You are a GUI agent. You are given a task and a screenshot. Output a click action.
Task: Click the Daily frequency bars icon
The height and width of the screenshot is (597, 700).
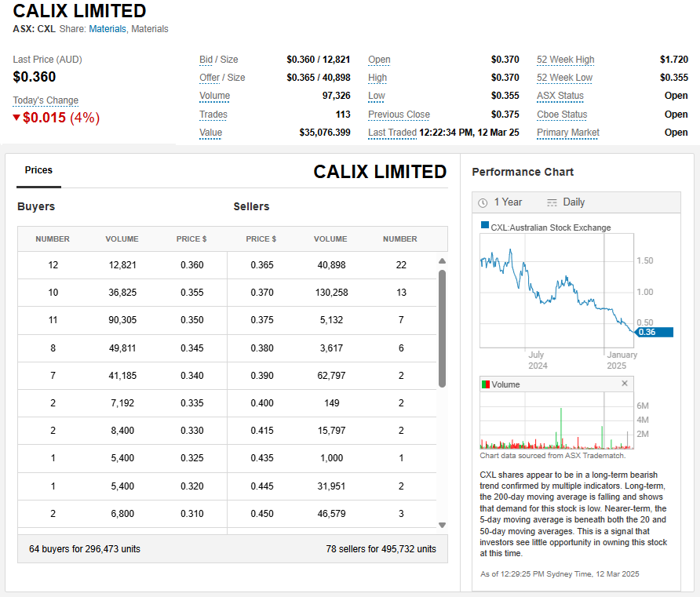tap(552, 202)
